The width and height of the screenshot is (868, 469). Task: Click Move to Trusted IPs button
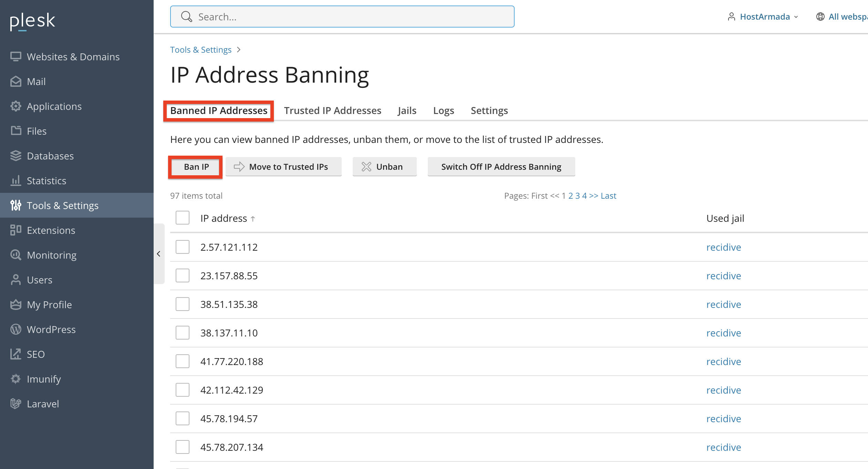click(283, 167)
